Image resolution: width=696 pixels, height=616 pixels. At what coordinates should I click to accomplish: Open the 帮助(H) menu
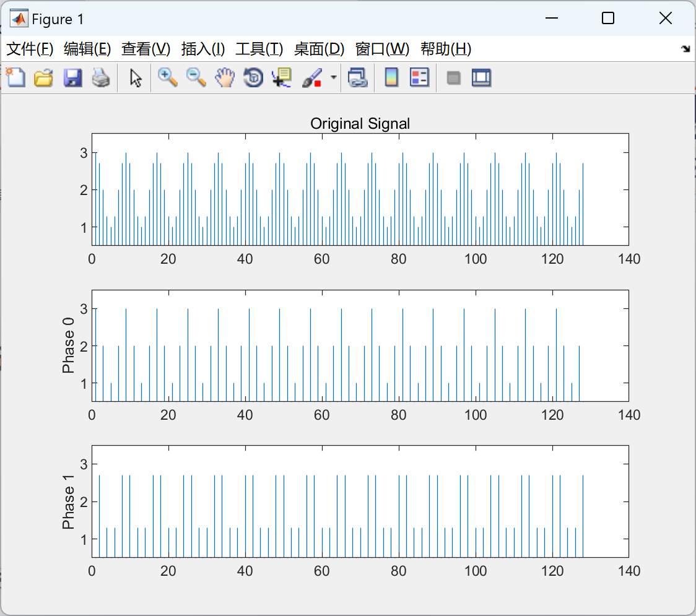[x=446, y=49]
